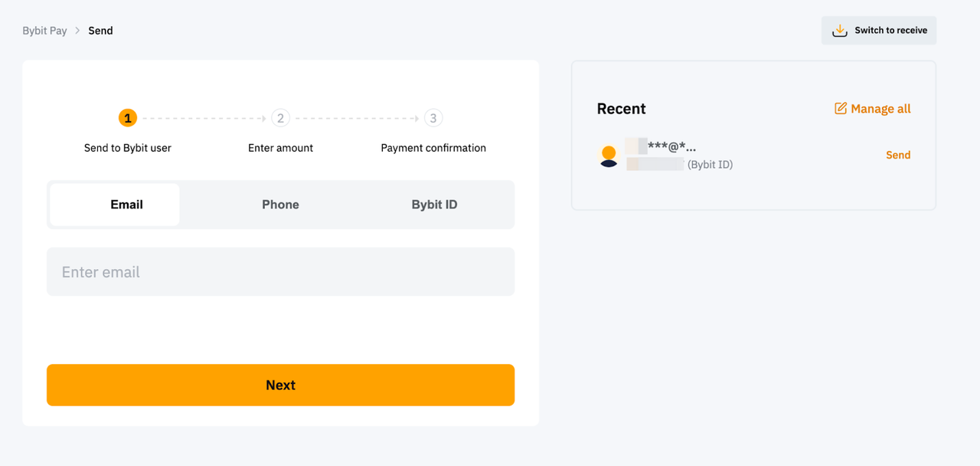980x466 pixels.
Task: Click the step 3 circle indicator
Action: click(x=433, y=118)
